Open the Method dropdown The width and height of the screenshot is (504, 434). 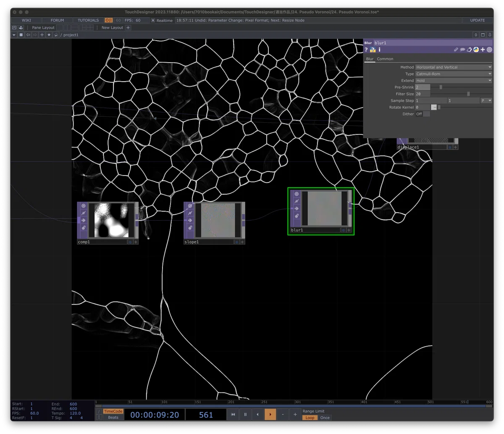(x=454, y=67)
